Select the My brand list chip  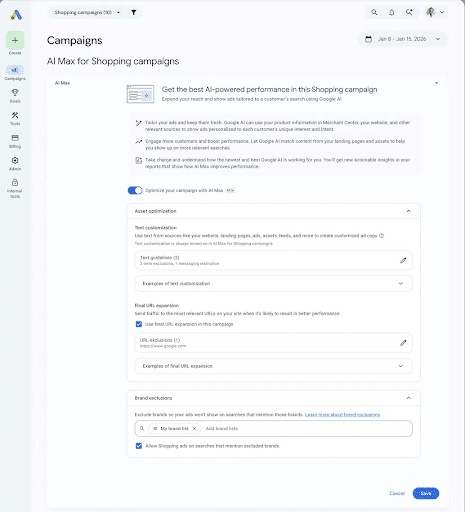point(175,428)
